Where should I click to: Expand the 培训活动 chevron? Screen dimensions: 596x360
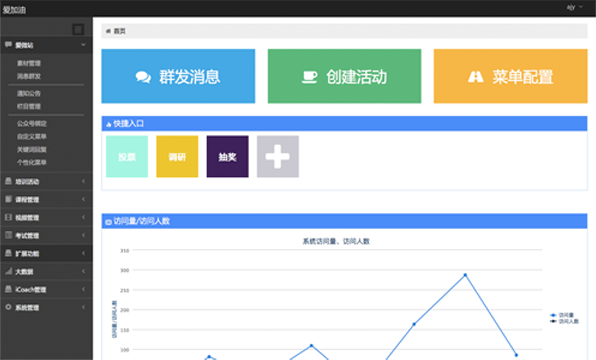point(83,181)
